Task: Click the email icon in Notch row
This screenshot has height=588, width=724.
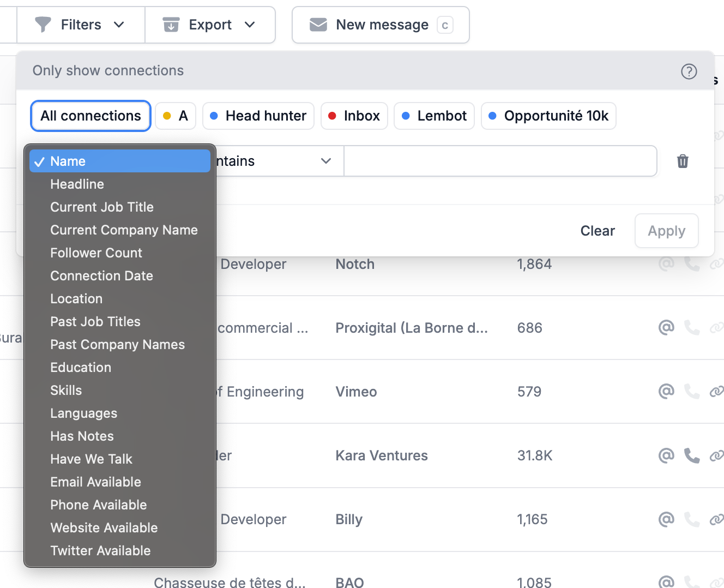Action: point(666,264)
